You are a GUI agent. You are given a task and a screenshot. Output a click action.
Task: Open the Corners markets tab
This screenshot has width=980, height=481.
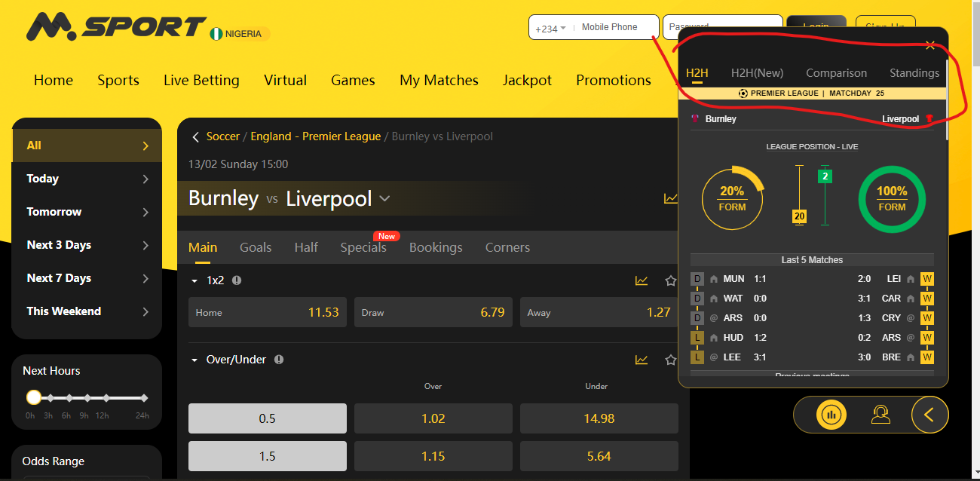click(507, 247)
